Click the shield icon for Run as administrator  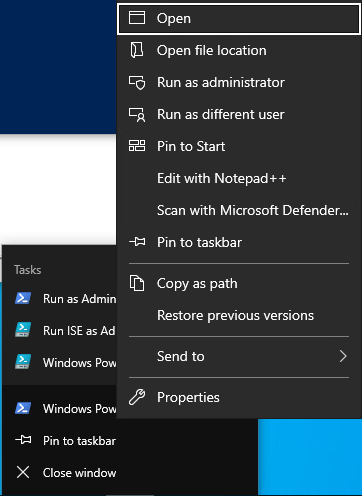[137, 83]
